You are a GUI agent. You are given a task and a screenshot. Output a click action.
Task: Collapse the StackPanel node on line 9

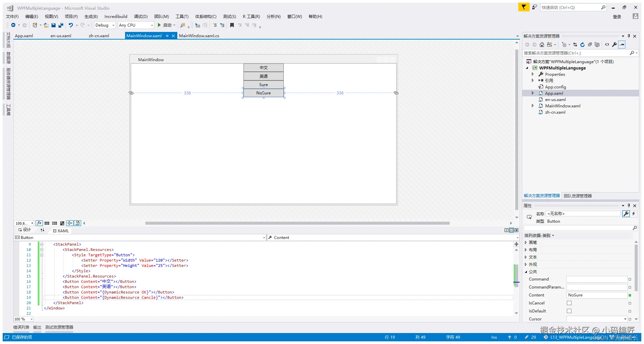pos(42,244)
